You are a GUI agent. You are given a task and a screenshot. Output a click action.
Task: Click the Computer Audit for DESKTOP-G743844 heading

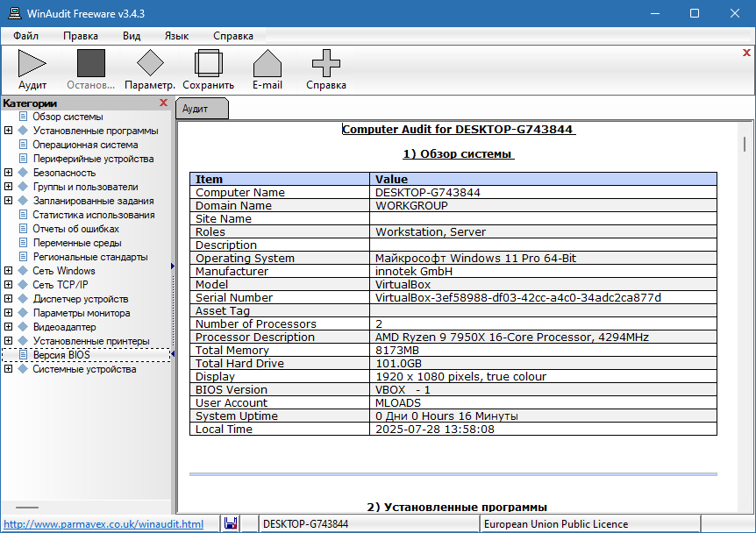[x=459, y=129]
